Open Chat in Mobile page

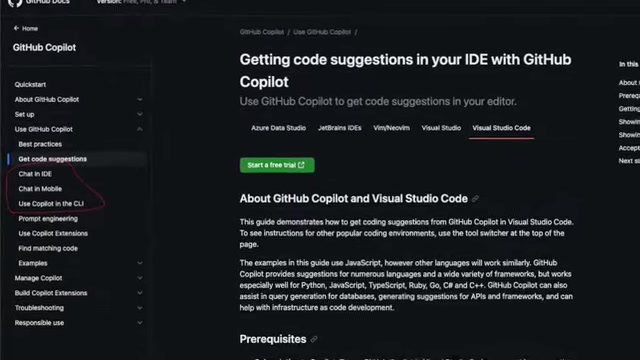point(40,189)
